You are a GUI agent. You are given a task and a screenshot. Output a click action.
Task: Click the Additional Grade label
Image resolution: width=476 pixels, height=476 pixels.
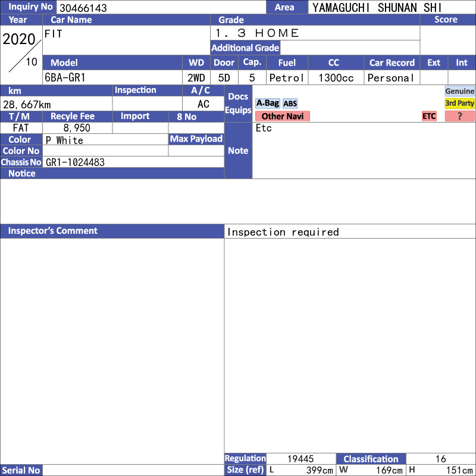[245, 48]
